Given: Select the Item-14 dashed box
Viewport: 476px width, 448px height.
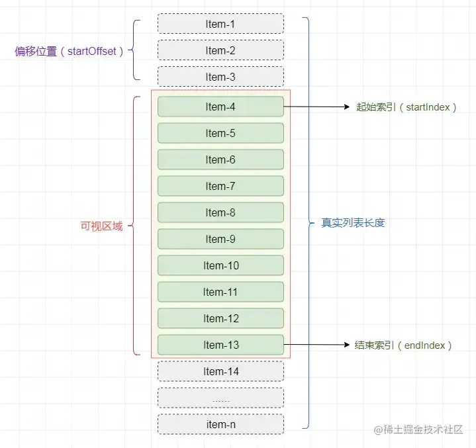Looking at the screenshot, I should click(220, 371).
